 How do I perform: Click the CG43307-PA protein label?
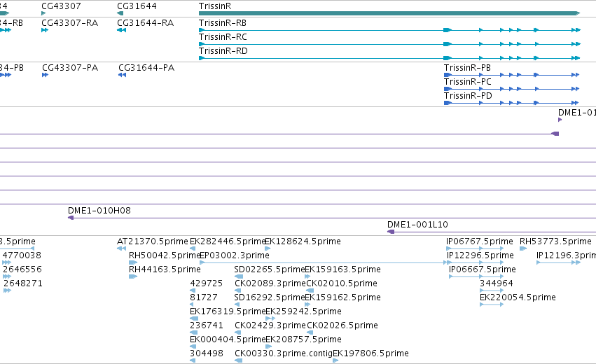[70, 68]
